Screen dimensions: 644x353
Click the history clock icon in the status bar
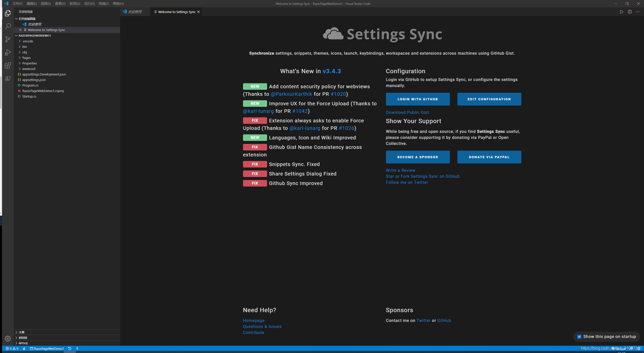[x=70, y=348]
